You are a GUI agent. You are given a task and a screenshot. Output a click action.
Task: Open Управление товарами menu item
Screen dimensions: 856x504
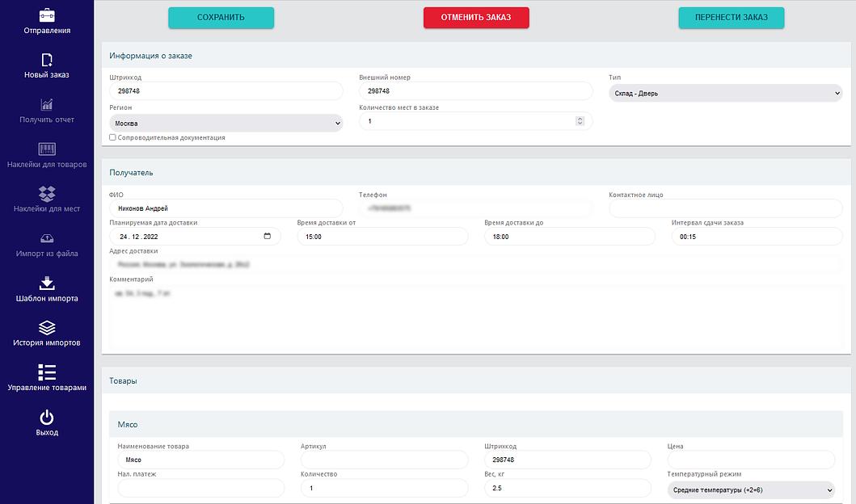[47, 377]
